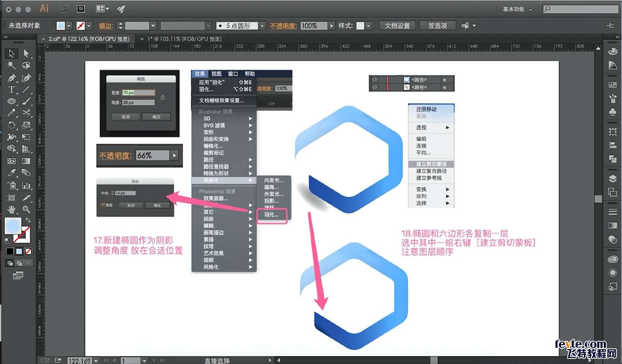This screenshot has width=622, height=364.
Task: Switch to Draw Normal mode
Action: point(10,263)
